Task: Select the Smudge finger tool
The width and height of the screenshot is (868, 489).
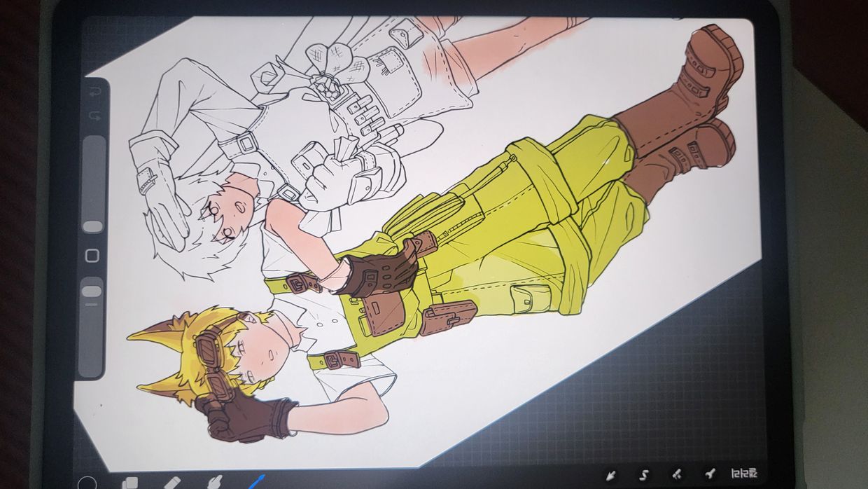Action: (214, 482)
